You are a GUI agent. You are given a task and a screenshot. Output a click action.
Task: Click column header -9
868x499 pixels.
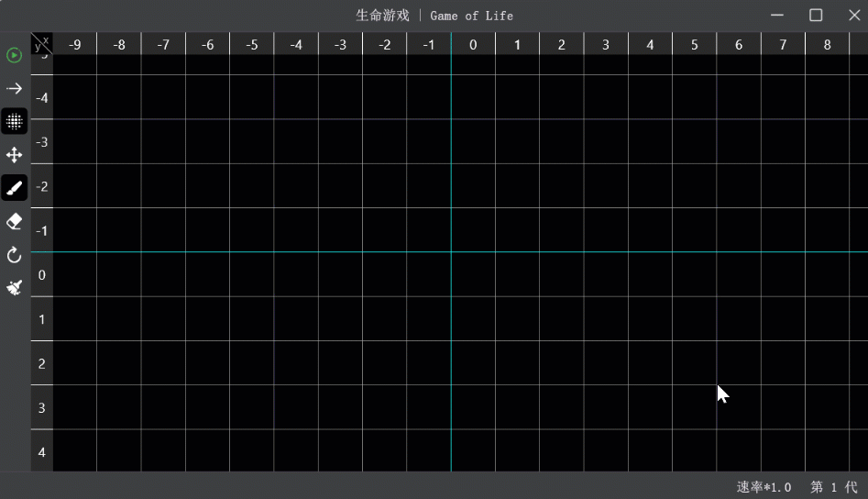tap(75, 44)
